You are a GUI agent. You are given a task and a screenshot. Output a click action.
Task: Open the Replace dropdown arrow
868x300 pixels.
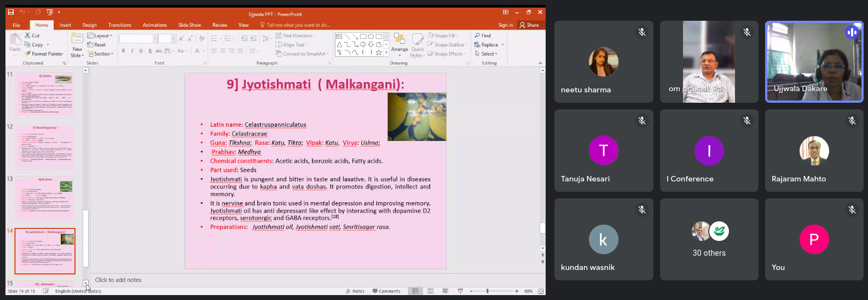(x=502, y=45)
